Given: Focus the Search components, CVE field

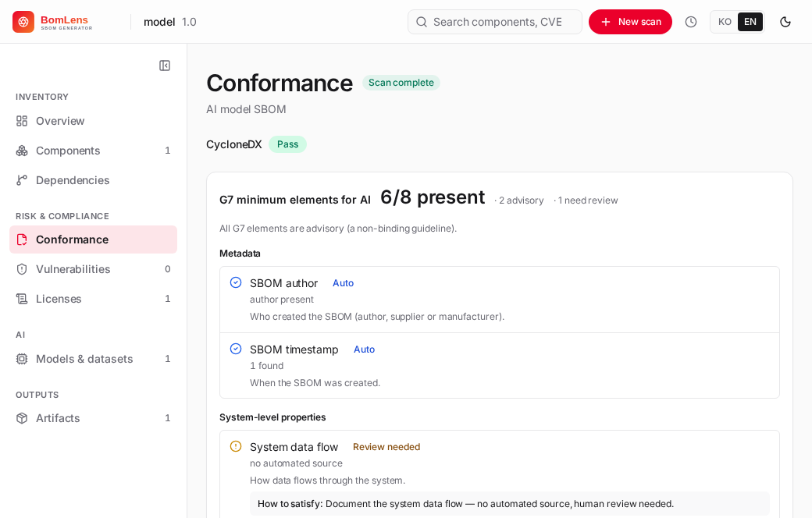Looking at the screenshot, I should (x=494, y=22).
